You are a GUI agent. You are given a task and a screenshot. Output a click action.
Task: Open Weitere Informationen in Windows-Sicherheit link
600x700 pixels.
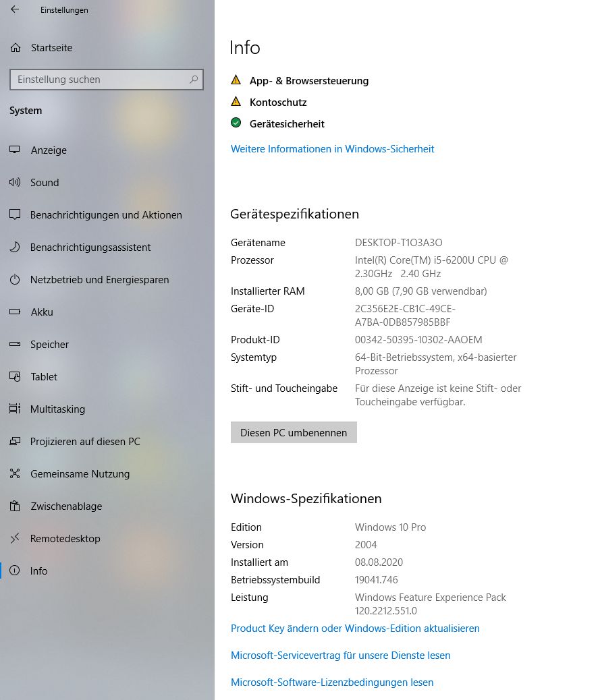click(332, 148)
